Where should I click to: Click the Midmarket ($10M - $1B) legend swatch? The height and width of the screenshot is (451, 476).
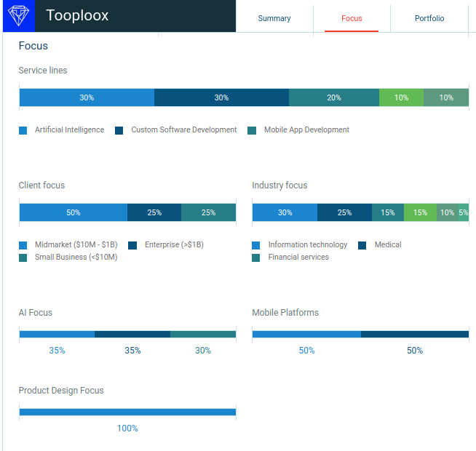click(x=23, y=245)
